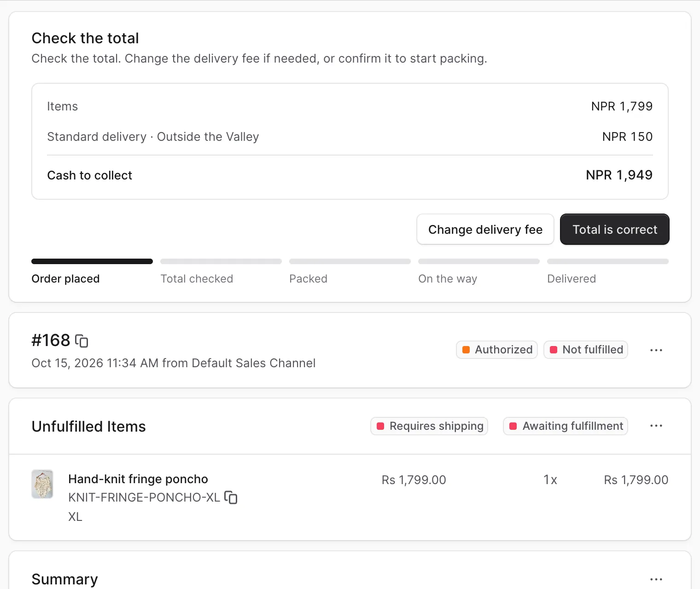The image size is (700, 589).
Task: Click the Unfulfilled Items heading
Action: pos(89,427)
